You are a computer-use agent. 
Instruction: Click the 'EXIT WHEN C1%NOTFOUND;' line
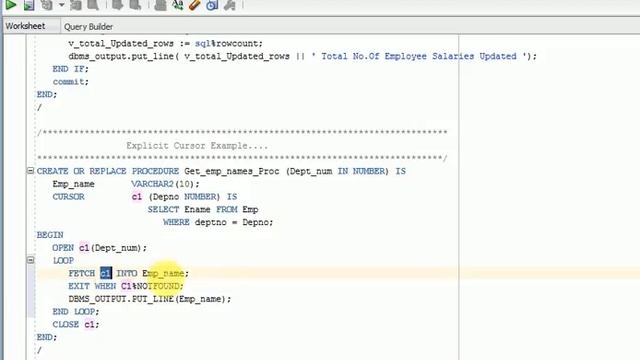126,286
